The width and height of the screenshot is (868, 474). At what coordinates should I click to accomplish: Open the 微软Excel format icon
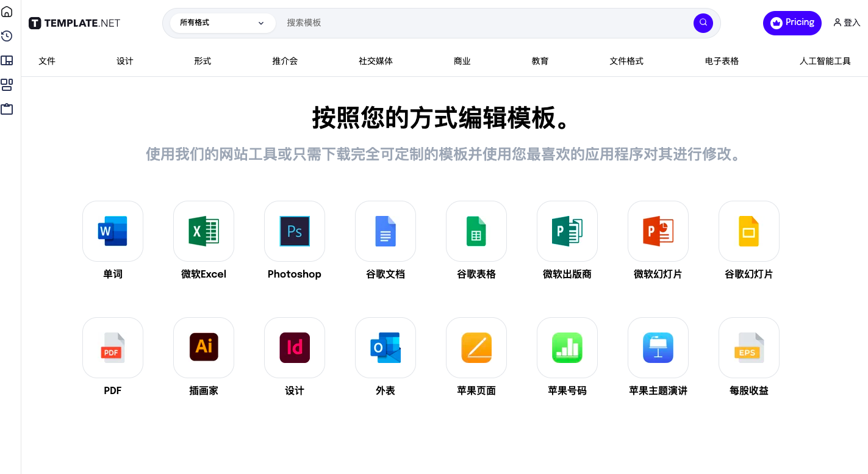203,231
